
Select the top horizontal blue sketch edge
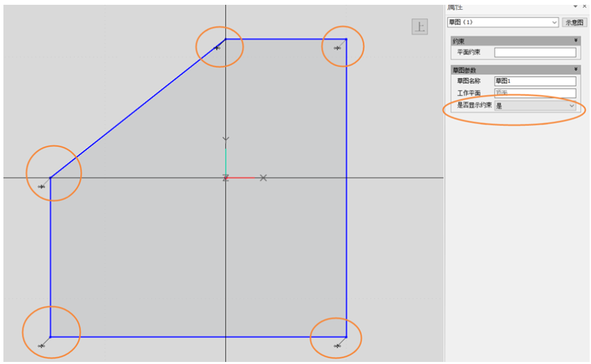click(286, 39)
